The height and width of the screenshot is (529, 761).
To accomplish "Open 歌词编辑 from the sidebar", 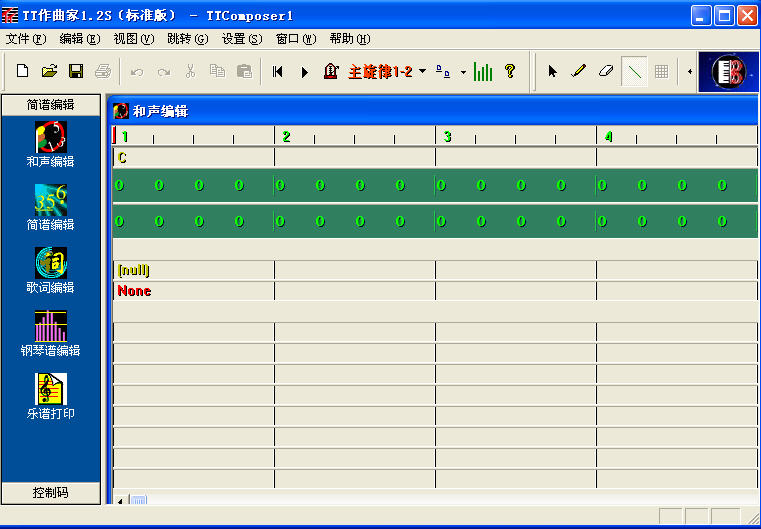I will tap(50, 271).
